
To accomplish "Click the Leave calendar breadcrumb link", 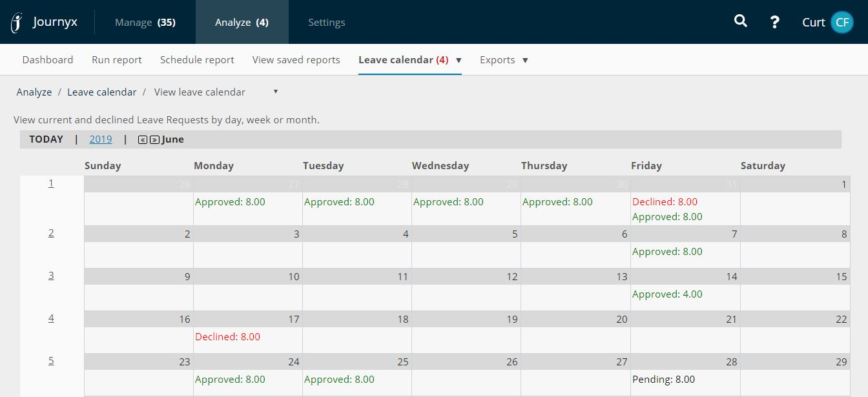I will click(101, 92).
